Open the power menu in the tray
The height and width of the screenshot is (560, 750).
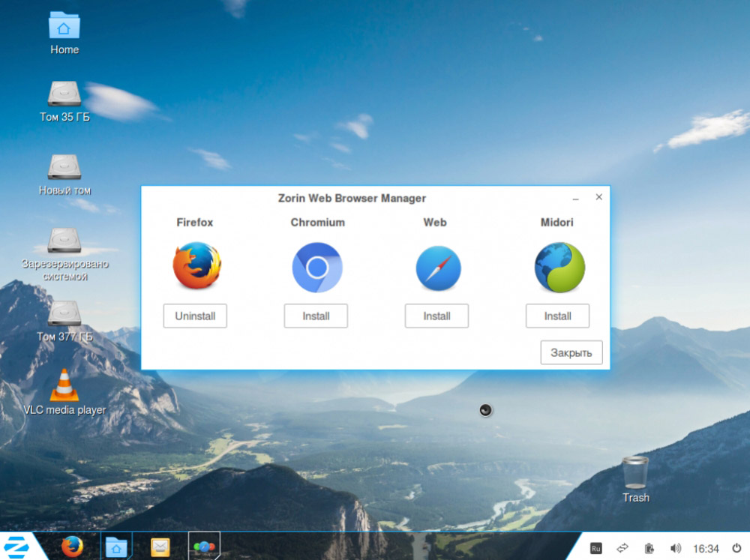click(737, 548)
